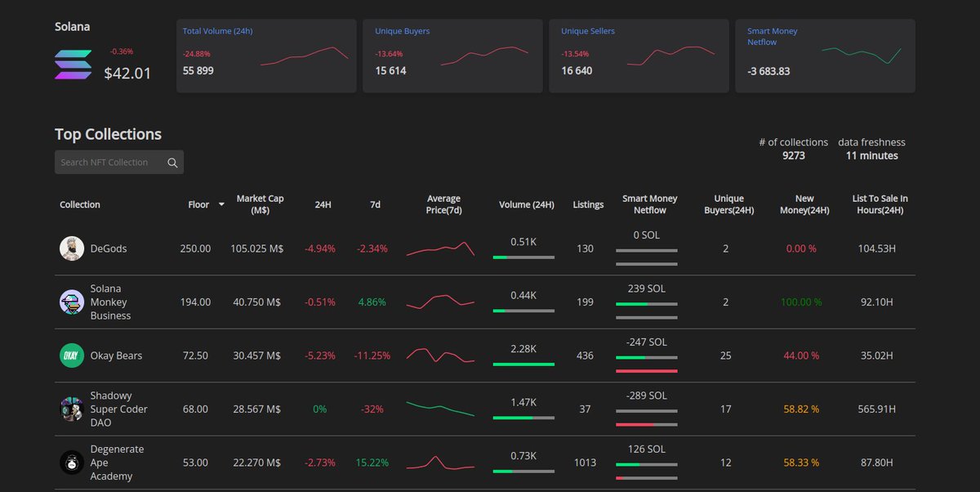This screenshot has width=980, height=492.
Task: Open the DeGods collection name link
Action: pyautogui.click(x=109, y=248)
